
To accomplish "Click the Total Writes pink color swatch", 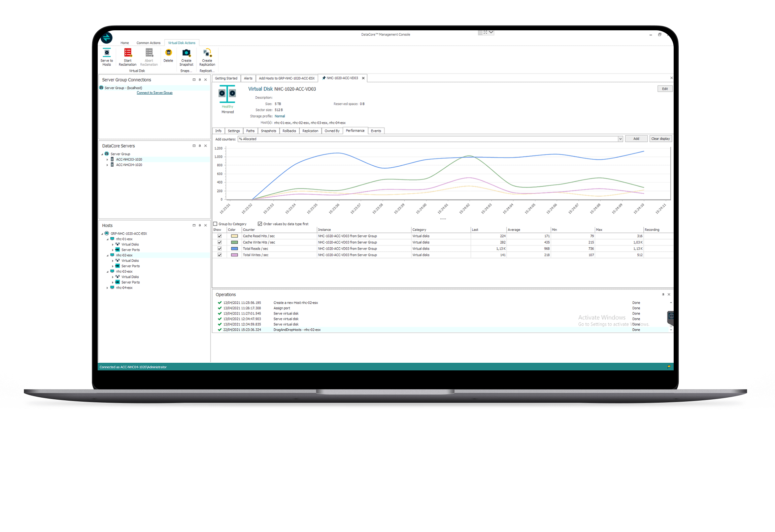I will 234,255.
